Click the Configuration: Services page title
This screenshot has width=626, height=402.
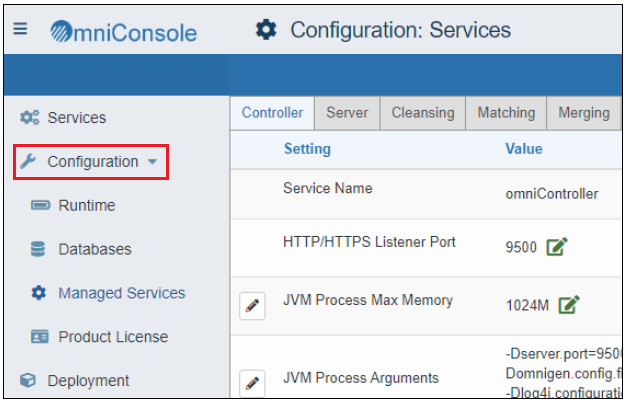(400, 30)
